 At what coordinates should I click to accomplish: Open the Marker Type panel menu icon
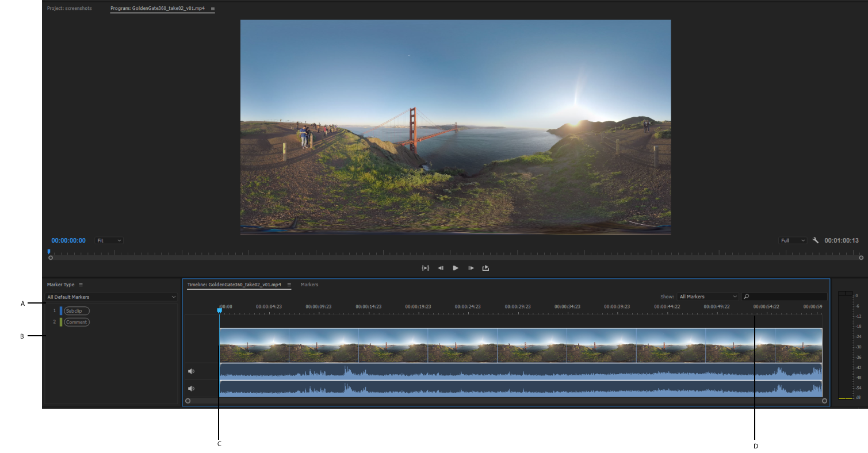tap(81, 285)
